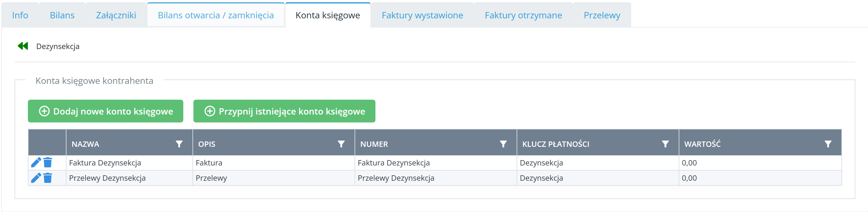Image resolution: width=868 pixels, height=212 pixels.
Task: Click the green double-arrow back icon
Action: point(23,46)
